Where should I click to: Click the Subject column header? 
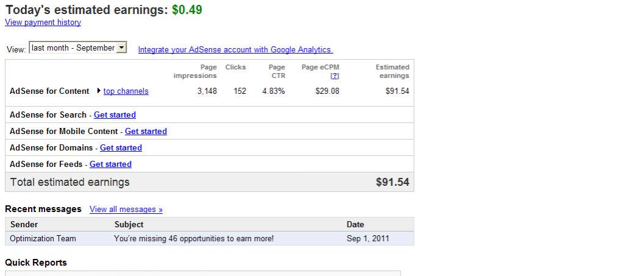[x=129, y=224]
